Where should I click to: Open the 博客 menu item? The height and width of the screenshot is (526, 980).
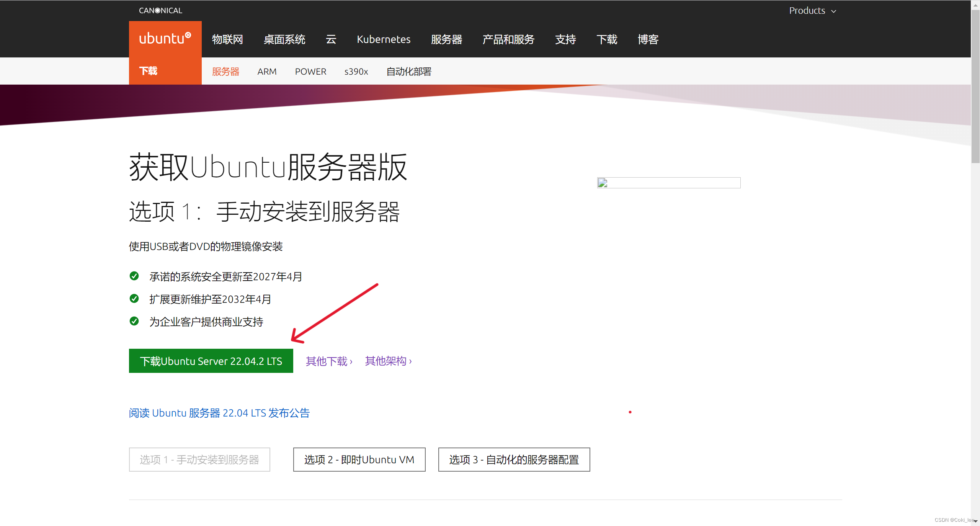point(648,39)
